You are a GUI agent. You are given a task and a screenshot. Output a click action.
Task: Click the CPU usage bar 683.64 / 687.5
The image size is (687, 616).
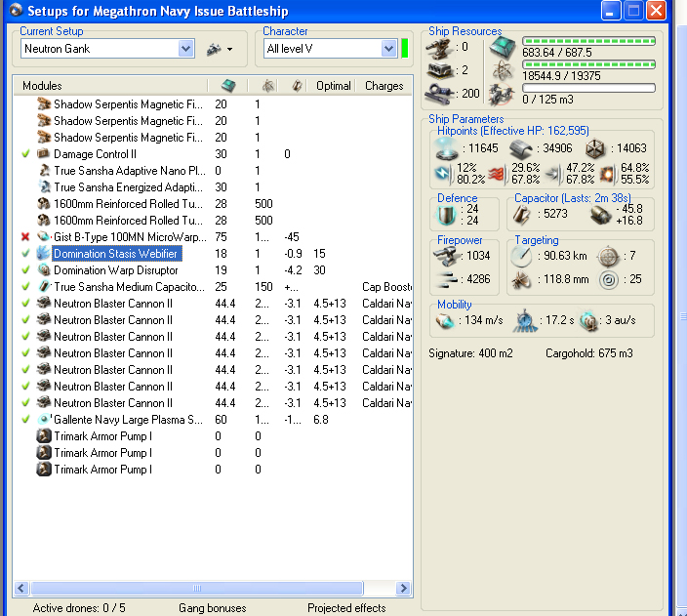pyautogui.click(x=588, y=41)
